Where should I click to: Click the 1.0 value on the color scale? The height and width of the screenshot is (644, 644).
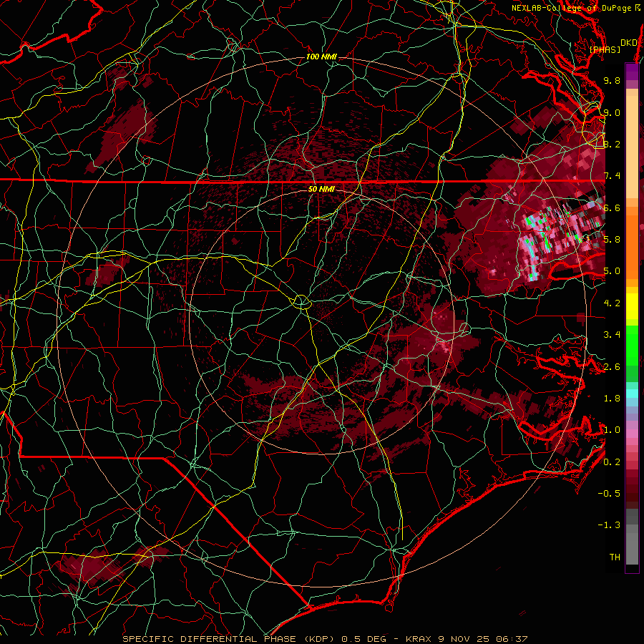tap(612, 430)
